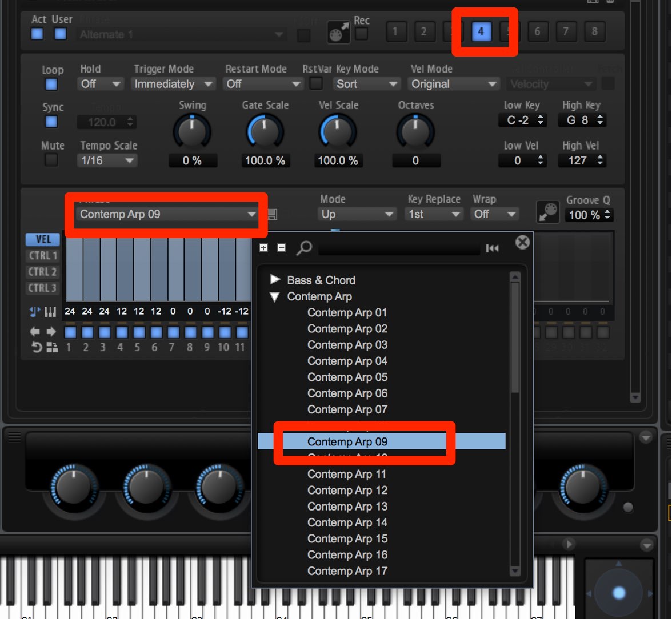672x619 pixels.
Task: Select variation slot 6
Action: 537,31
